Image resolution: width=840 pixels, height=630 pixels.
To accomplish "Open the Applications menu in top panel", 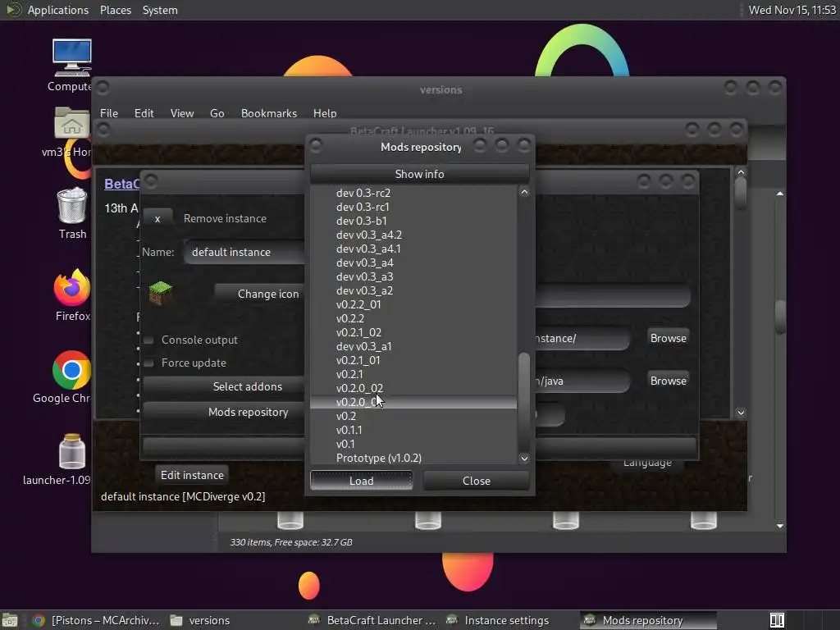I will [x=58, y=10].
